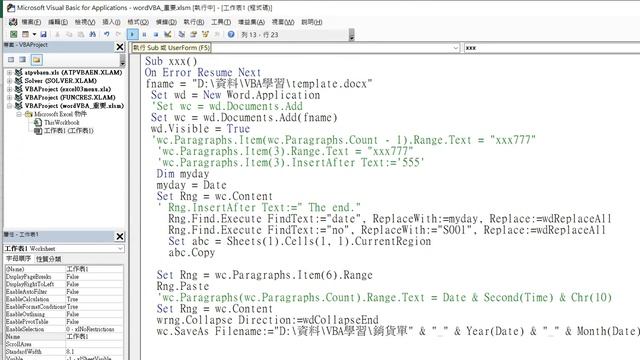Click the Copy toolbar icon

(69, 35)
